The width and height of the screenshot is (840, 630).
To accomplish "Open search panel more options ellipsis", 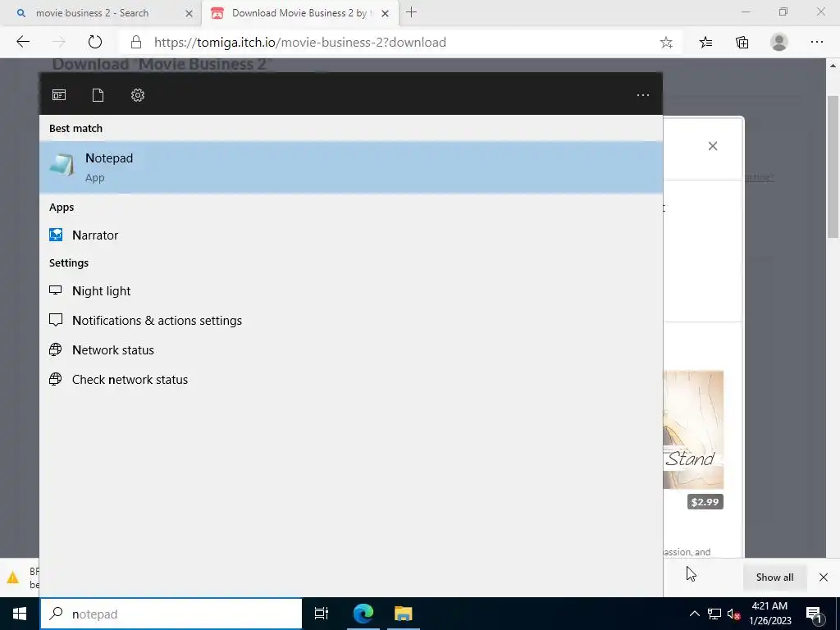I will (643, 95).
